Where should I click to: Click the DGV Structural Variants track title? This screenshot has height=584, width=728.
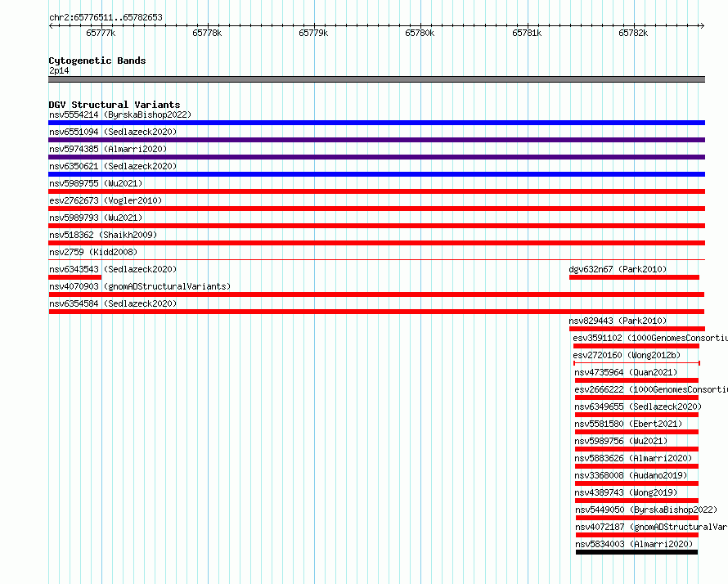pyautogui.click(x=115, y=105)
